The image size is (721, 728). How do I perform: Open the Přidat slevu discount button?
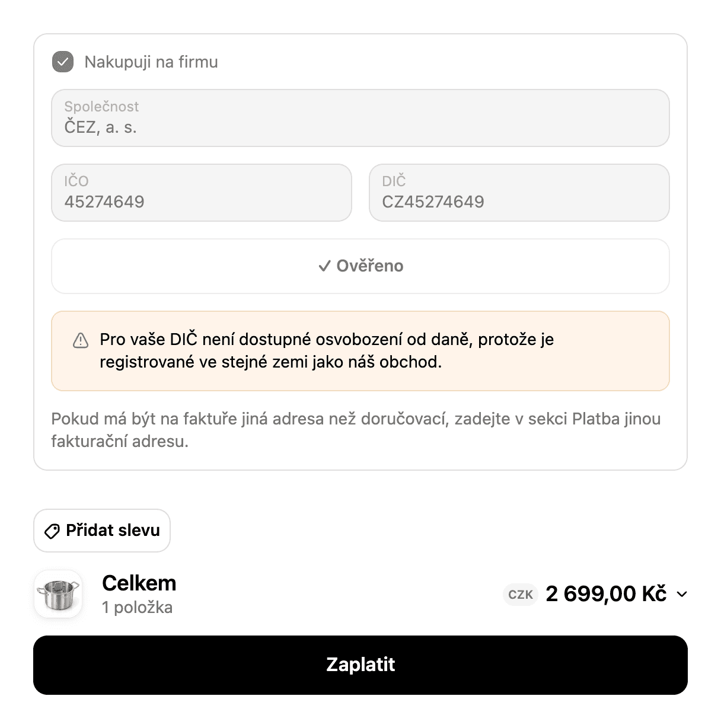coord(102,531)
